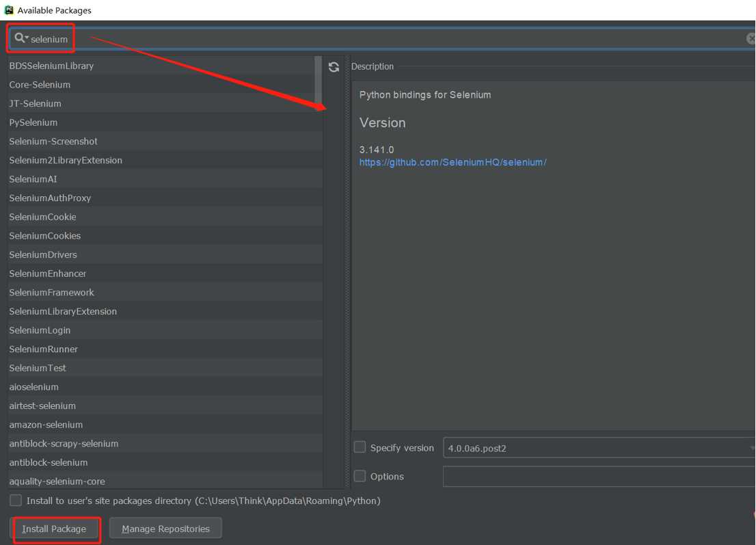Select Selenium-Screenshot package row

165,142
